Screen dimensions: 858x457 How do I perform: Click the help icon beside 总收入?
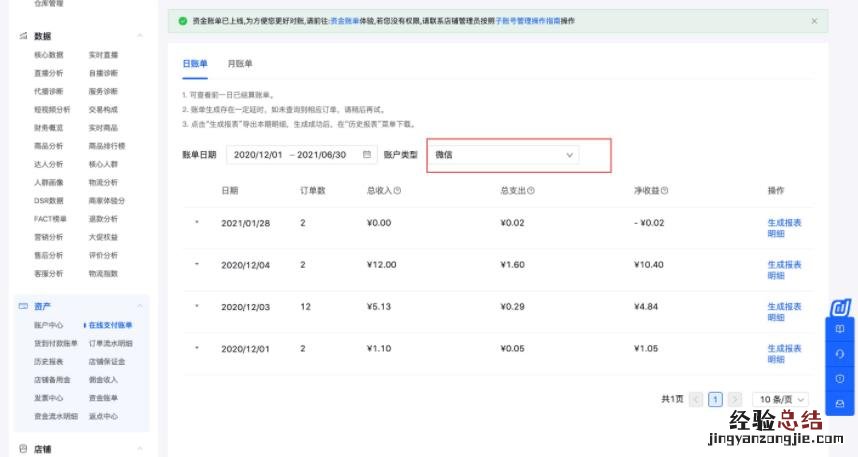click(398, 191)
